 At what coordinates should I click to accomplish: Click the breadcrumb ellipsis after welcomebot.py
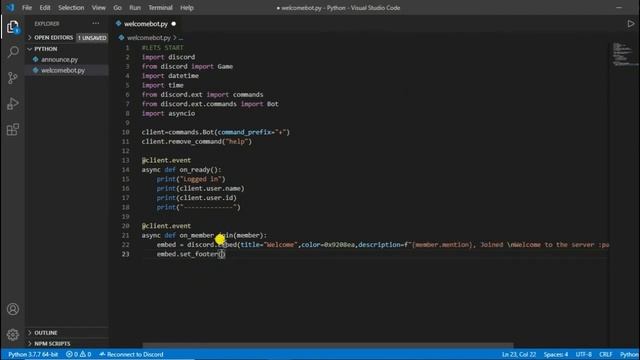click(x=181, y=38)
